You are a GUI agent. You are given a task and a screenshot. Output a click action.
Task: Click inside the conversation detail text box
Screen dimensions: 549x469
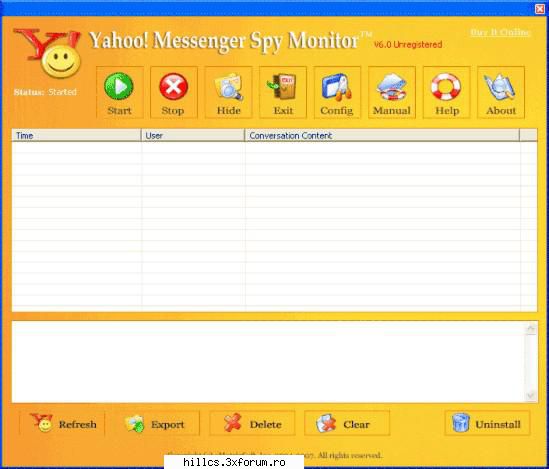[x=268, y=362]
